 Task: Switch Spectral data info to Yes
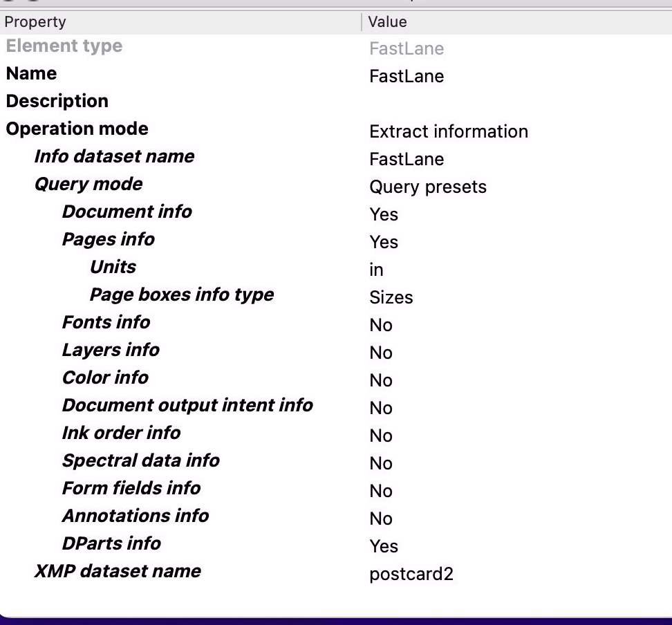pyautogui.click(x=381, y=463)
